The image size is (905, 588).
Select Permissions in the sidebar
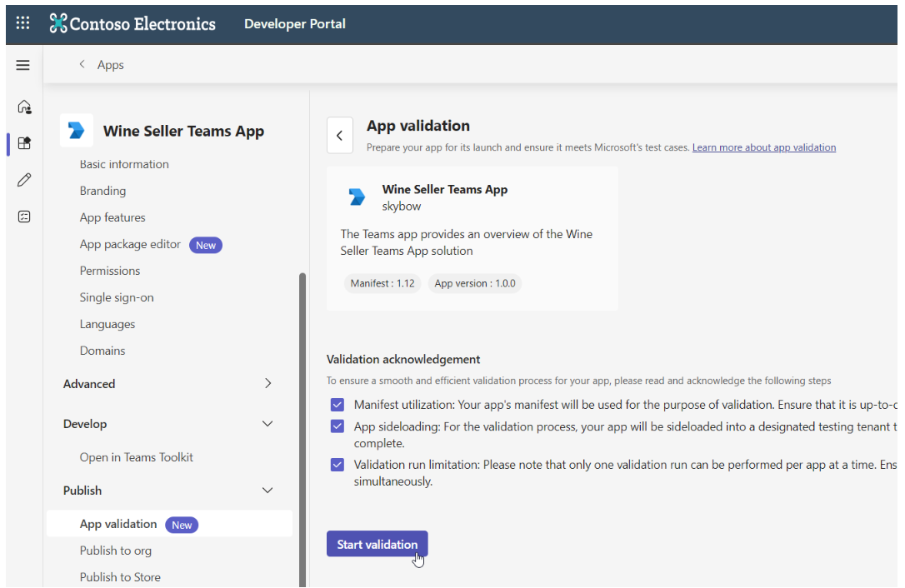click(x=110, y=271)
